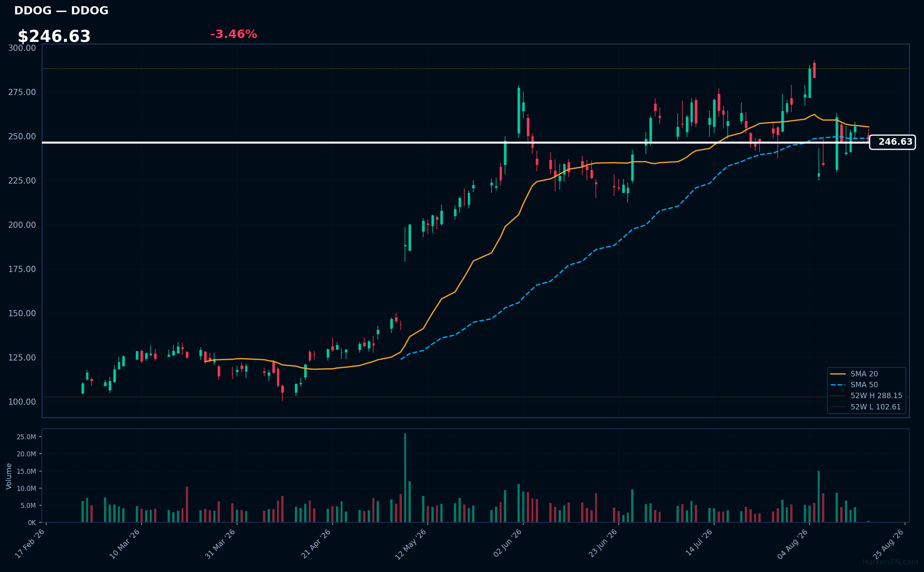The height and width of the screenshot is (572, 924).
Task: Click the "225.00" price axis label
Action: tap(22, 180)
